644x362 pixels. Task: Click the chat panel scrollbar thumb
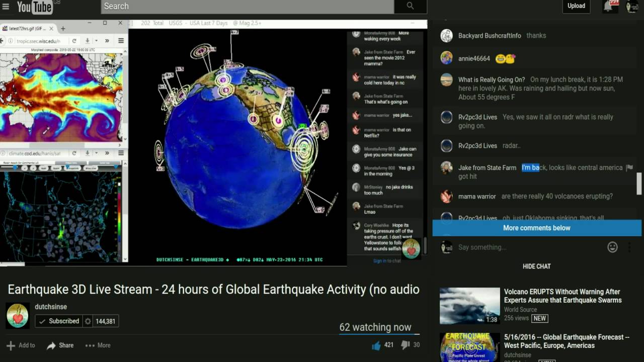tap(639, 184)
